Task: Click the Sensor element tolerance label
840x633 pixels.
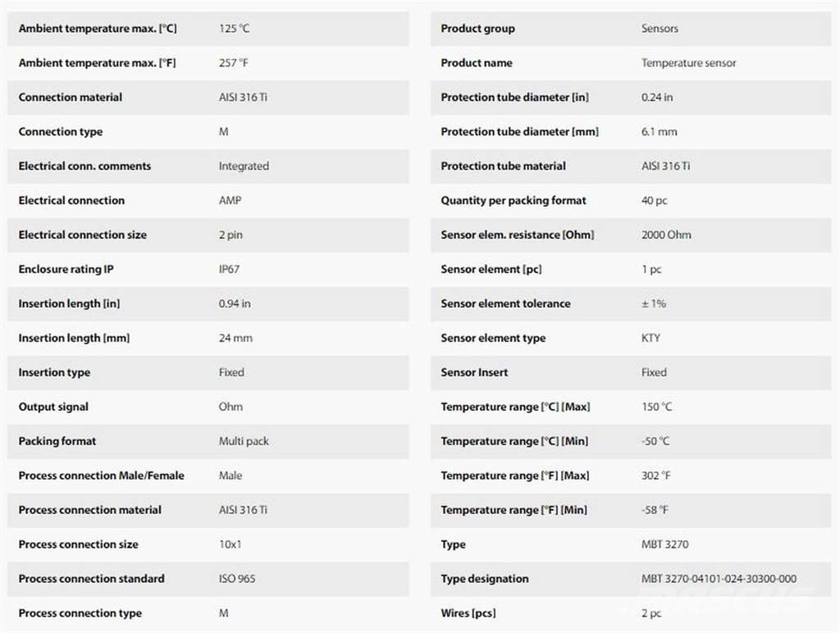Action: [505, 303]
